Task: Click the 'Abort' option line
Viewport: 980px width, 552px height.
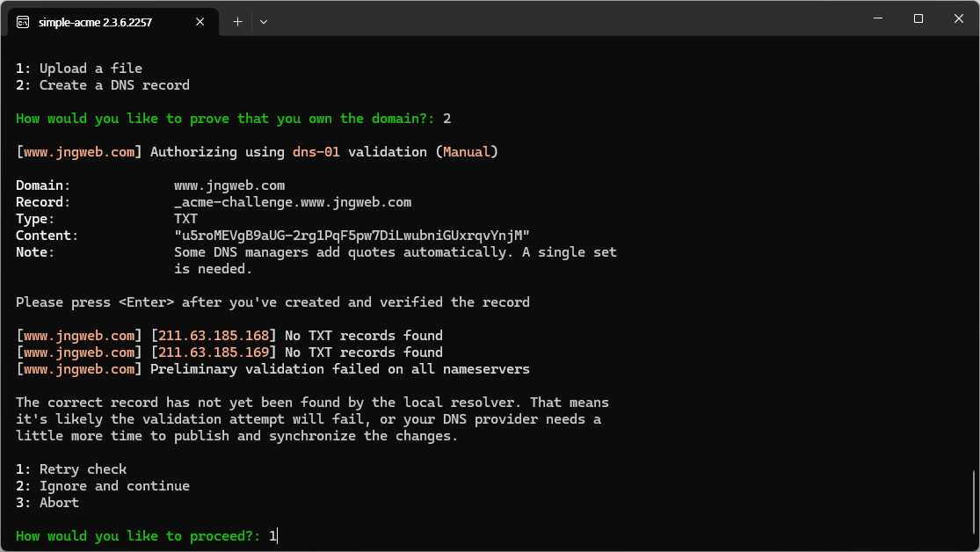Action: pos(47,504)
